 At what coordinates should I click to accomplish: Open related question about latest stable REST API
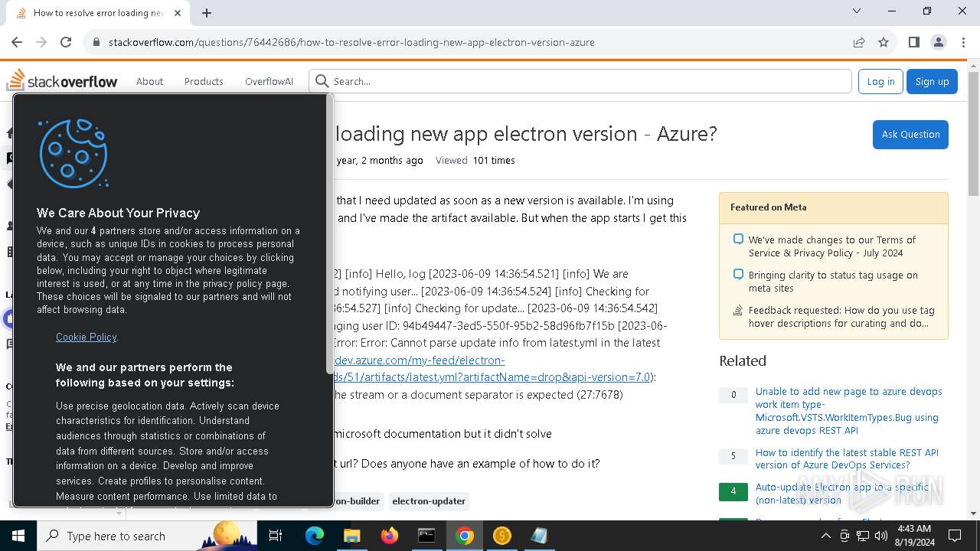pos(847,458)
